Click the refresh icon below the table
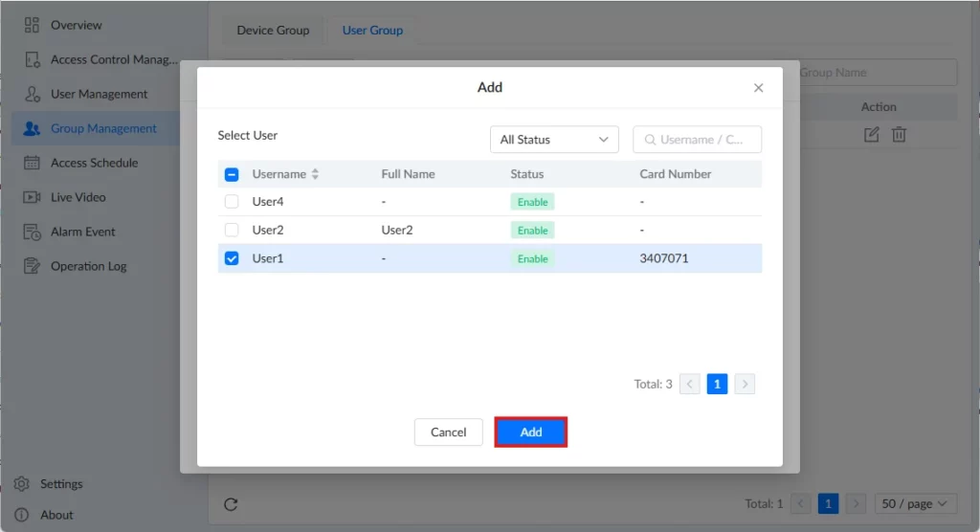This screenshot has width=980, height=532. pyautogui.click(x=231, y=504)
